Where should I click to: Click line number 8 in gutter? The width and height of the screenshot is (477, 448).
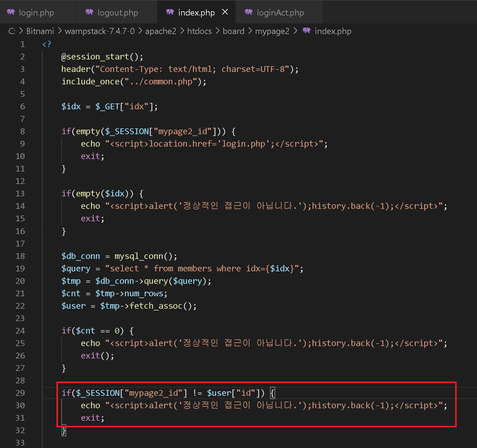[x=22, y=131]
